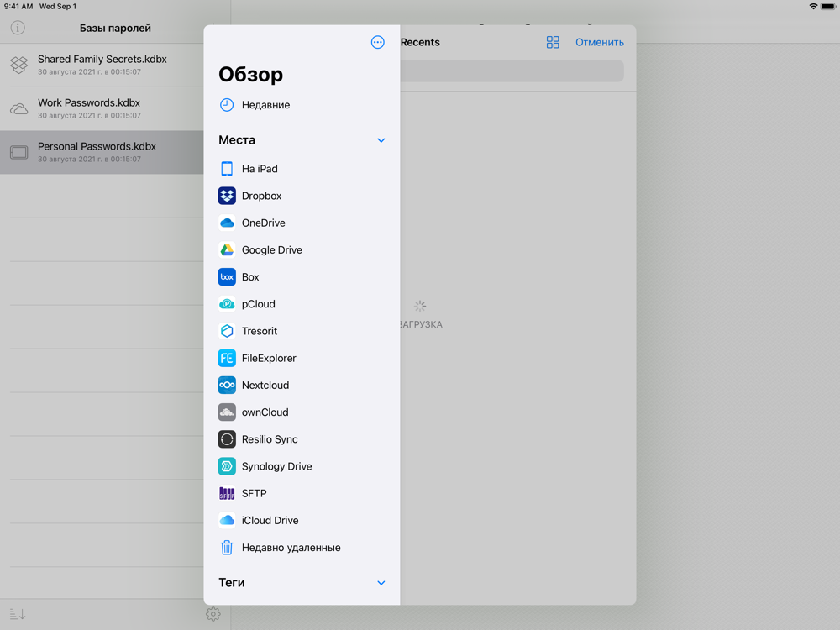Tap the Отменить button

600,42
